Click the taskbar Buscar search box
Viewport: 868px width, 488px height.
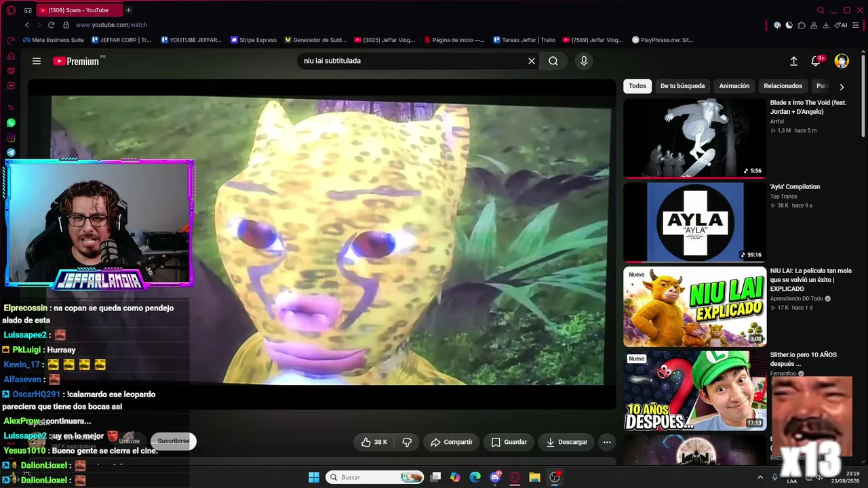375,477
